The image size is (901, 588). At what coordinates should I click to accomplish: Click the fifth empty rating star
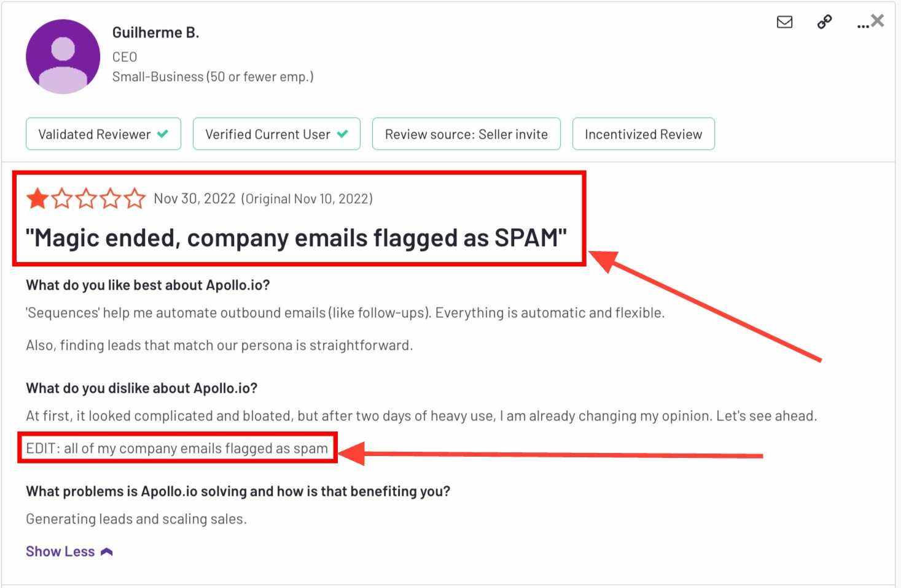pos(136,198)
